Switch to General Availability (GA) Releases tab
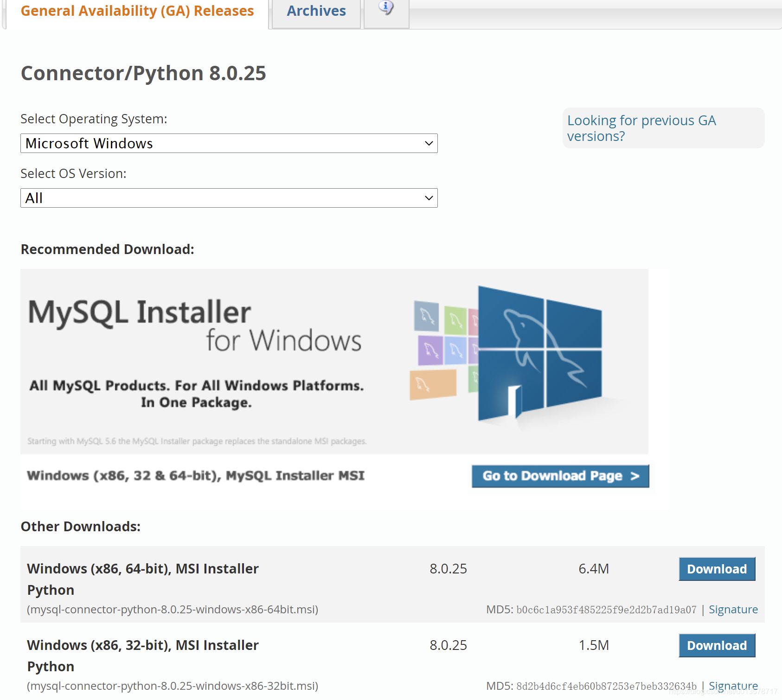This screenshot has width=782, height=700. click(x=137, y=11)
